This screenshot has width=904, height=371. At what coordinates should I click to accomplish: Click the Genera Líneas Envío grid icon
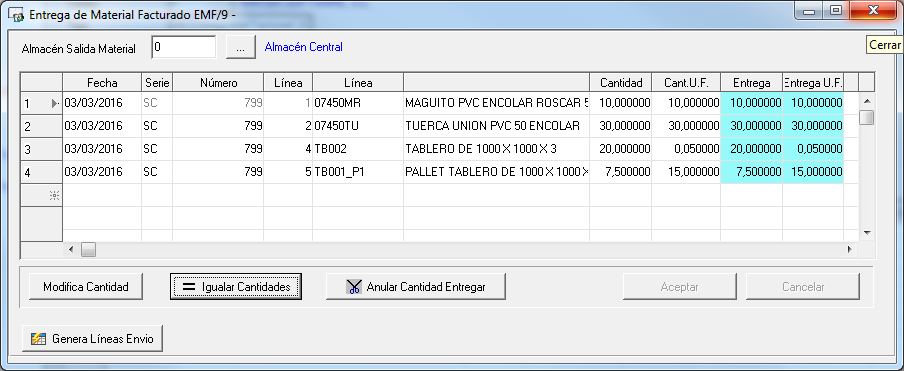click(x=38, y=339)
